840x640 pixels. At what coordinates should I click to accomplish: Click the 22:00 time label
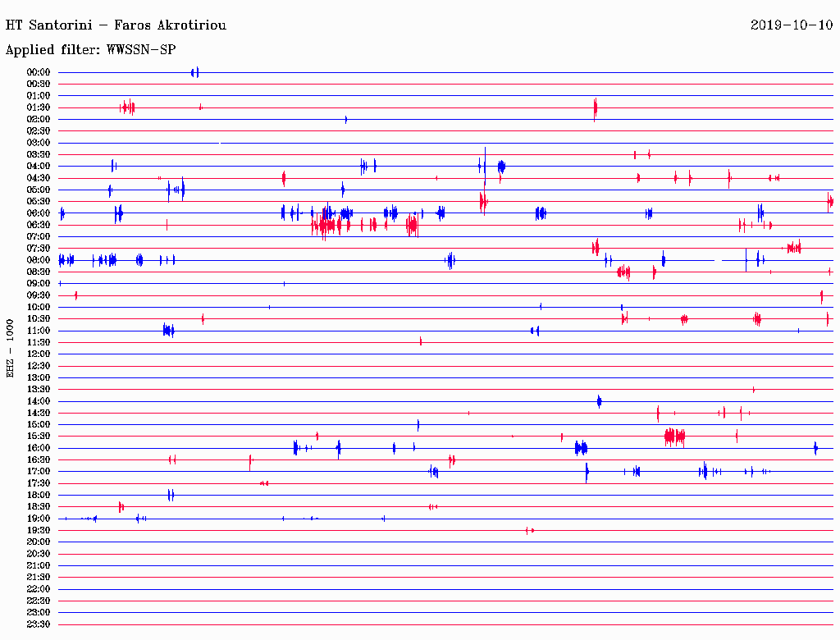(x=39, y=589)
